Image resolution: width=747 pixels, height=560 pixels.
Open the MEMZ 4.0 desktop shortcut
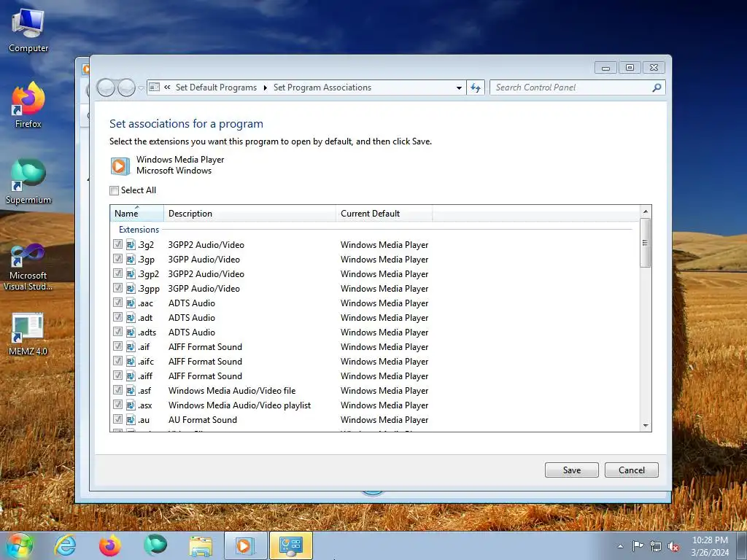click(28, 334)
